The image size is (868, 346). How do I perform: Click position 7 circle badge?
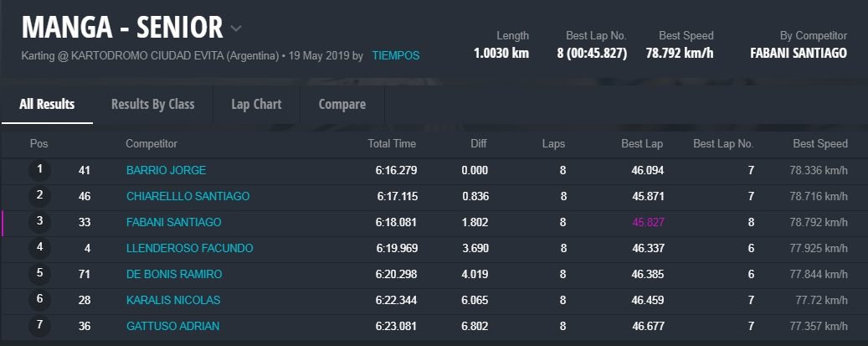[39, 326]
